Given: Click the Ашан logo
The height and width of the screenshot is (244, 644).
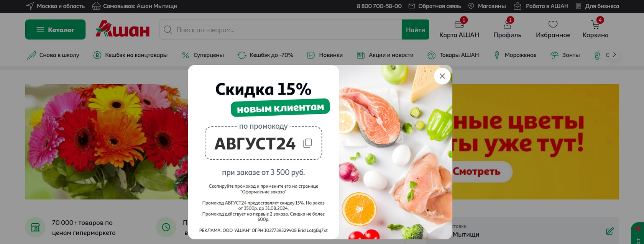Looking at the screenshot, I should point(122,29).
